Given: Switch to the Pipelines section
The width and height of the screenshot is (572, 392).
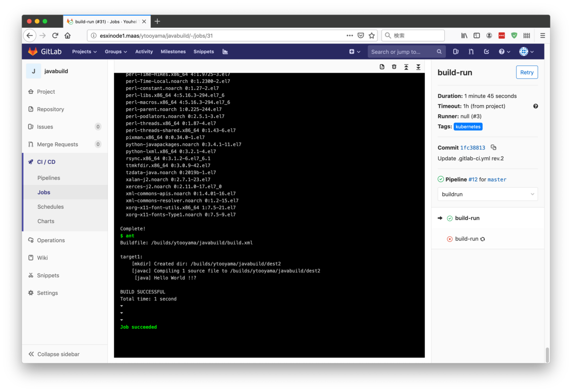Looking at the screenshot, I should coord(50,178).
